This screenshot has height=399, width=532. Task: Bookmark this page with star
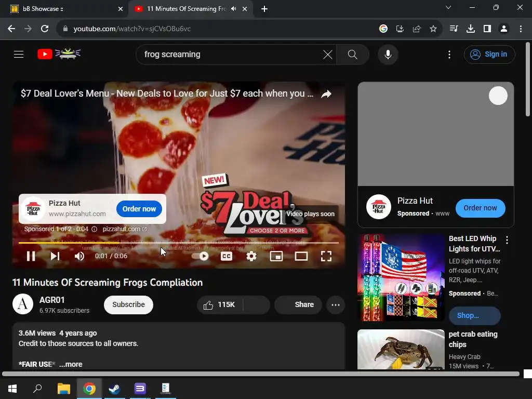[x=433, y=29]
